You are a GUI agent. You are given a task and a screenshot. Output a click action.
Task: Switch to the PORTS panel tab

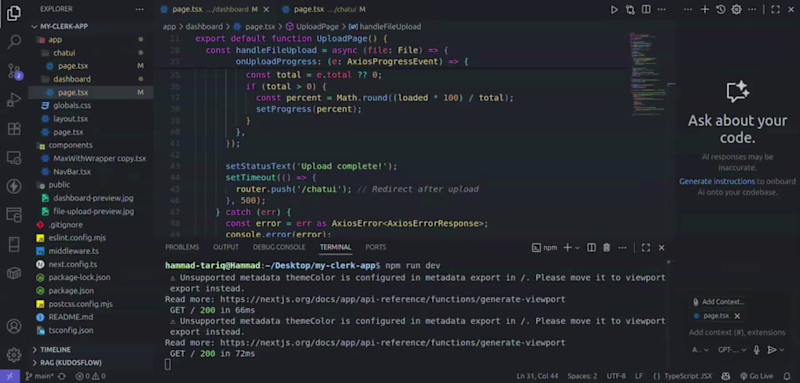376,247
